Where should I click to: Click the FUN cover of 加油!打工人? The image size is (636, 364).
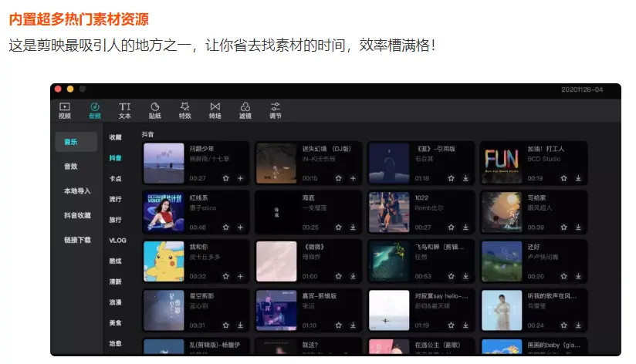click(x=502, y=163)
